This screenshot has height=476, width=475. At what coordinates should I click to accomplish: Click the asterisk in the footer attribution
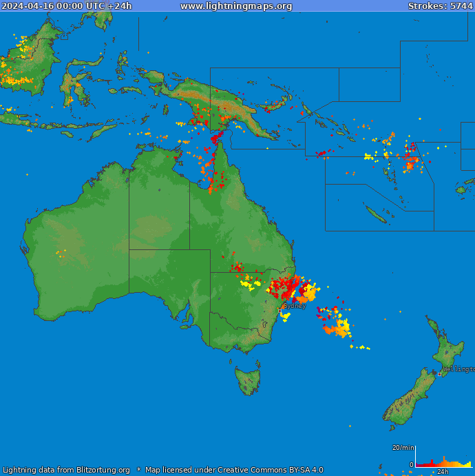point(138,469)
